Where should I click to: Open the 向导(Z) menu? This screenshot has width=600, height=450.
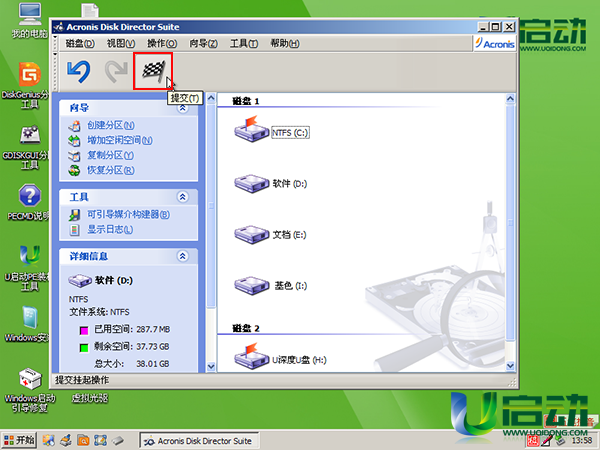(x=204, y=44)
